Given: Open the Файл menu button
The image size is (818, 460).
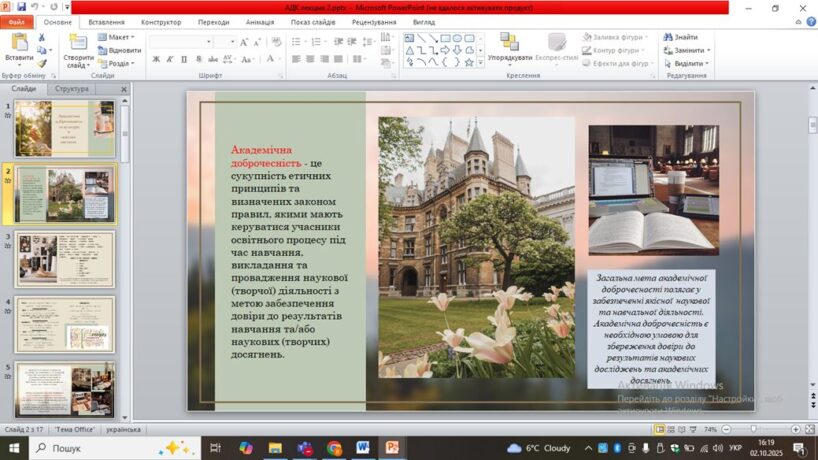Looking at the screenshot, I should click(x=17, y=21).
